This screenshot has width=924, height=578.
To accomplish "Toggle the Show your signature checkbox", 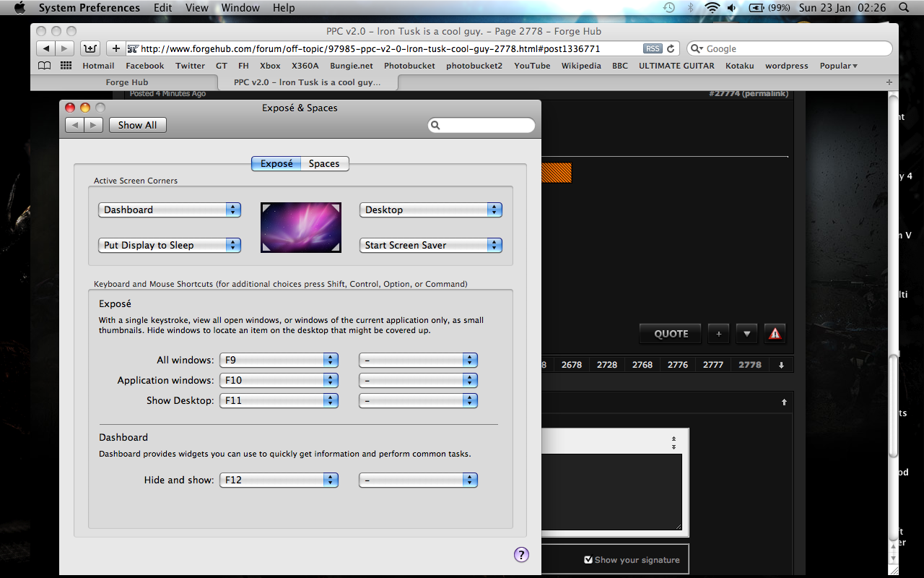I will click(x=588, y=559).
